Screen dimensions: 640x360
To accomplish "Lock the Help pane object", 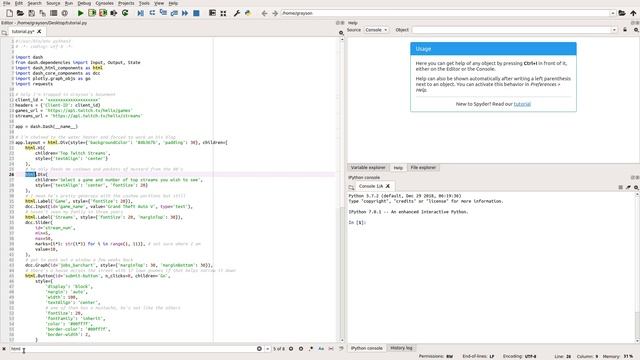I will pyautogui.click(x=625, y=30).
